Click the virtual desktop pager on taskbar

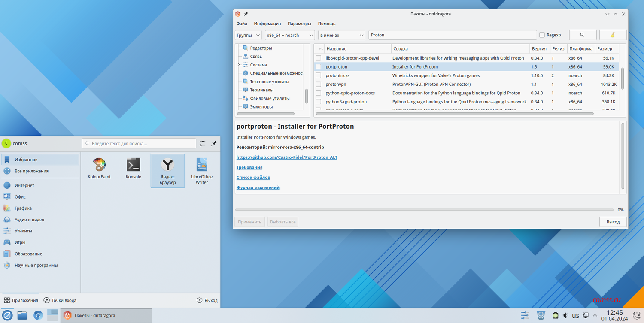pyautogui.click(x=52, y=315)
